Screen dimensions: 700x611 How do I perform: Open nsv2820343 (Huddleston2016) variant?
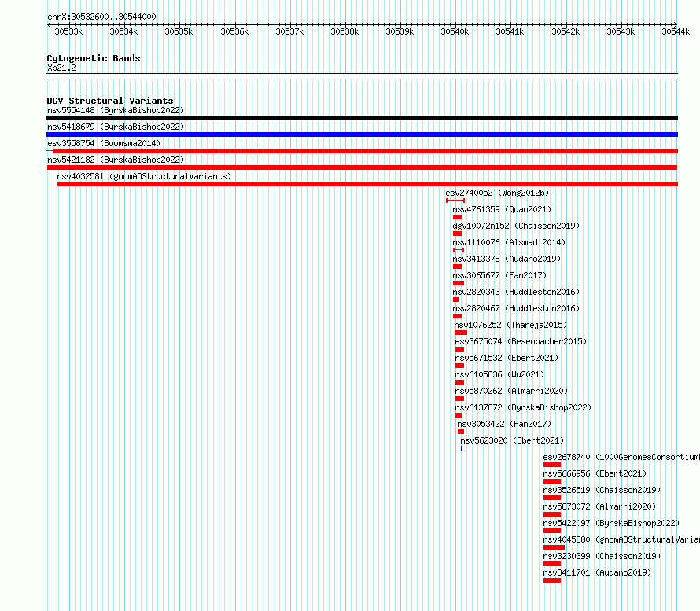coord(516,292)
